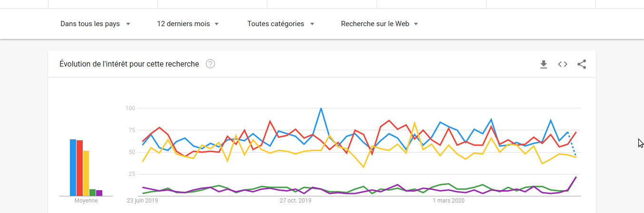Viewport: 644px width, 213px height.
Task: Open the "Dans tous les pays" country dropdown
Action: point(95,24)
